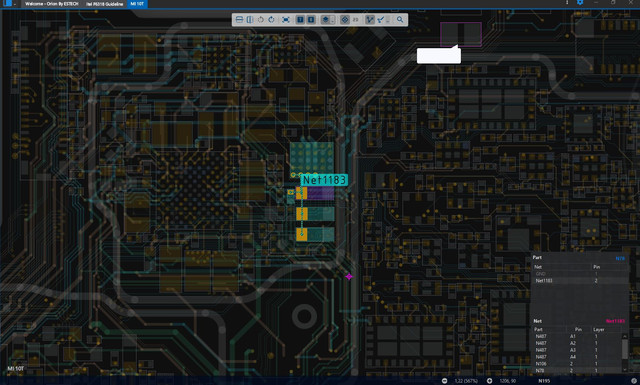This screenshot has width=640, height=385.
Task: Click the net trace check icon
Action: click(x=380, y=20)
